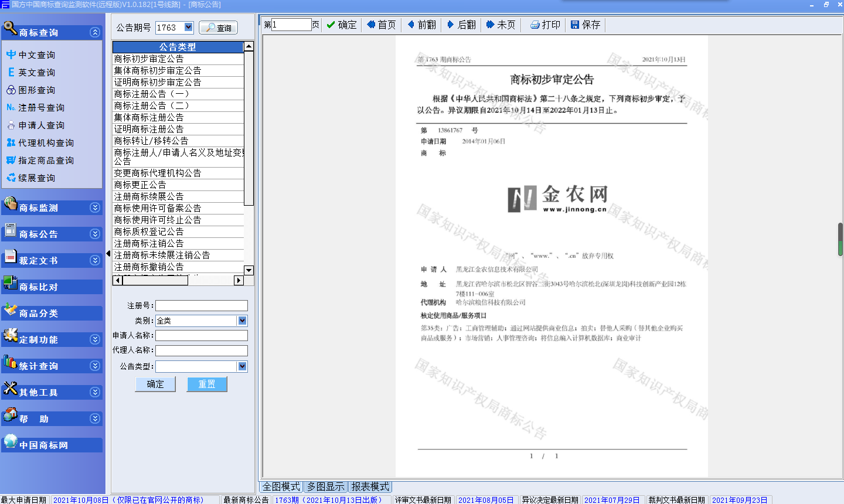Select 商标初步审定公告 in the list
The height and width of the screenshot is (504, 844).
pos(178,59)
